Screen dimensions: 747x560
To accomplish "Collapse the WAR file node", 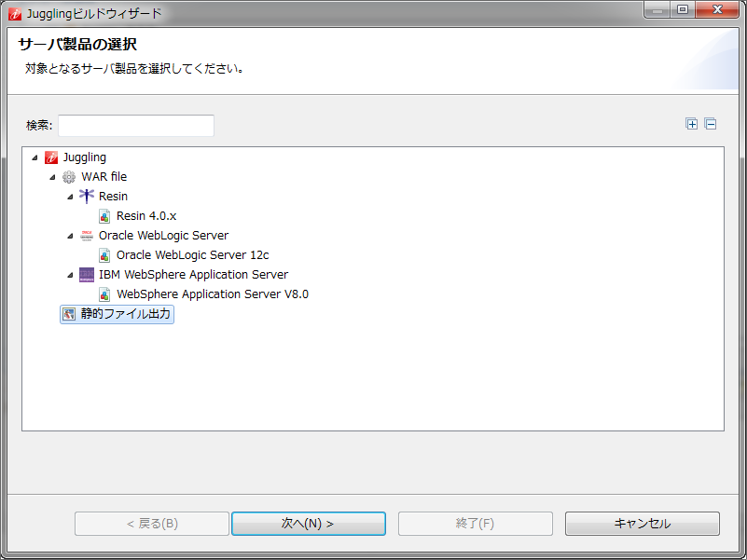I will (52, 177).
